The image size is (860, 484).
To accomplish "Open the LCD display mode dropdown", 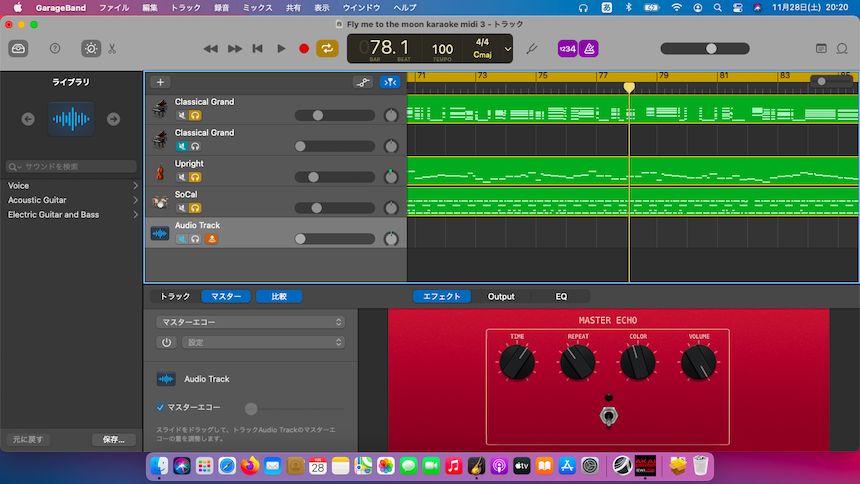I will pos(508,49).
